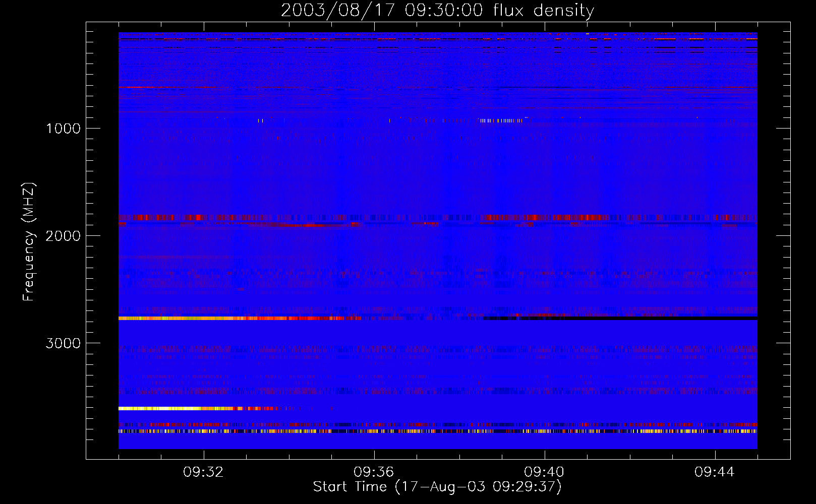Click the 2000 frequency tick label

click(63, 236)
